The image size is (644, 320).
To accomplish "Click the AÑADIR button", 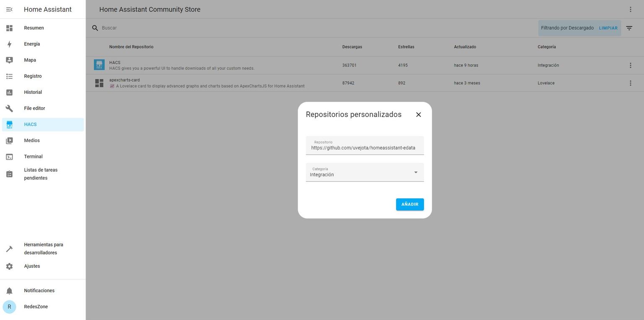I will click(410, 204).
